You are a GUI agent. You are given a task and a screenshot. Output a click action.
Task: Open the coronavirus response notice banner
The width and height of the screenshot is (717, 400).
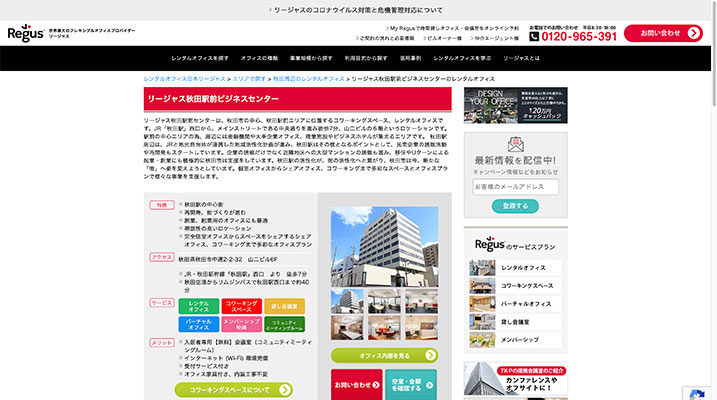coord(355,10)
